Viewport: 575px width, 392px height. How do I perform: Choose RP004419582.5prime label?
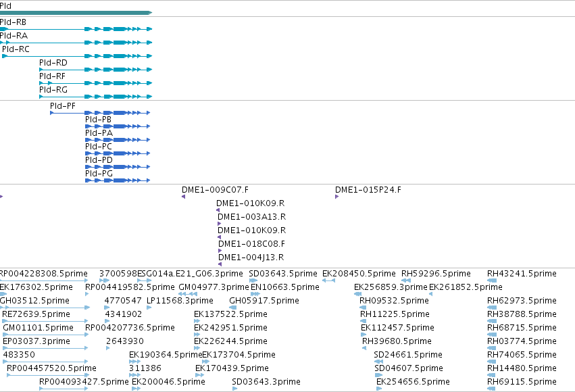pyautogui.click(x=130, y=287)
